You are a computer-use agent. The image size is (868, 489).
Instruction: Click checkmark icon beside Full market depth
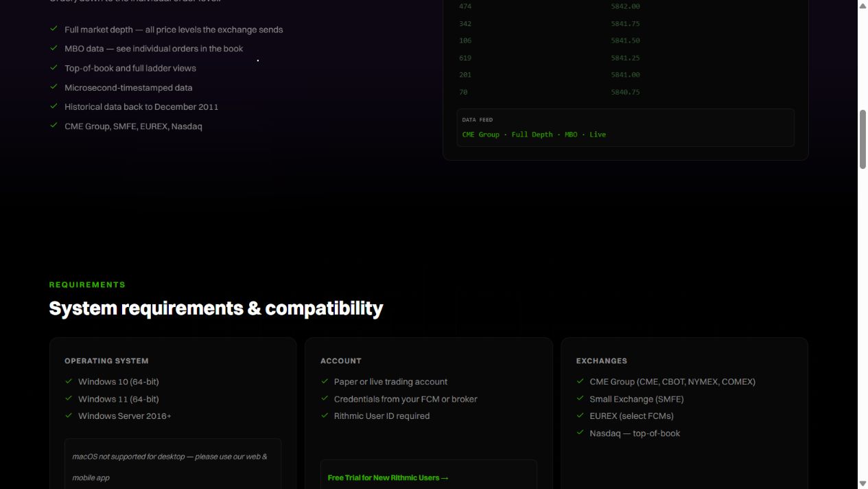[x=54, y=29]
